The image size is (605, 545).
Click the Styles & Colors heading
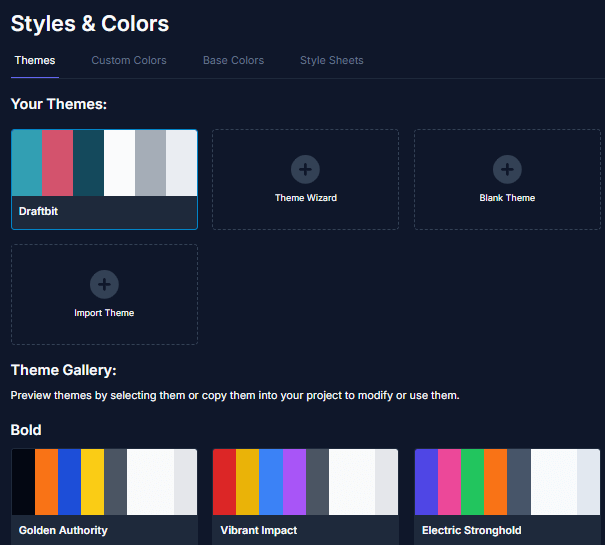point(90,24)
